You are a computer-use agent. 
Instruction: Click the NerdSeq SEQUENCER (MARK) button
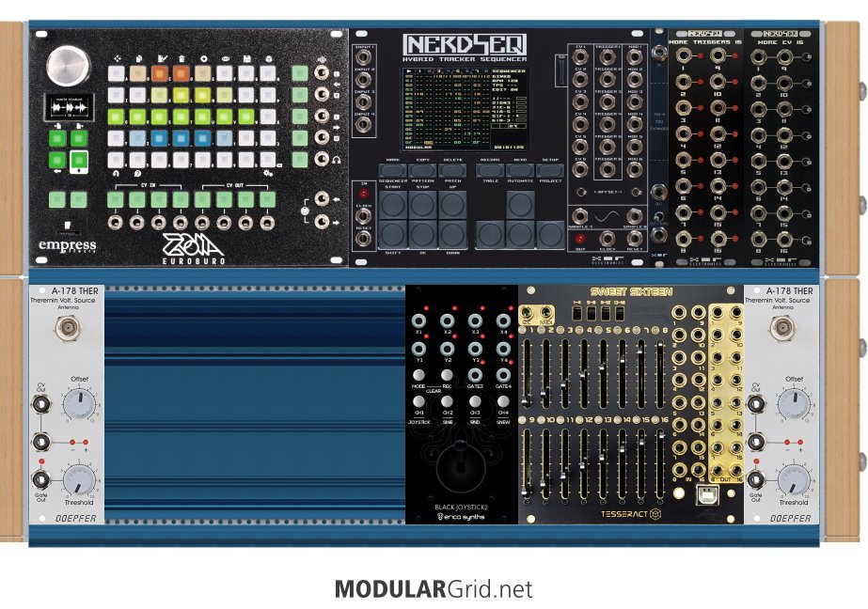point(393,170)
